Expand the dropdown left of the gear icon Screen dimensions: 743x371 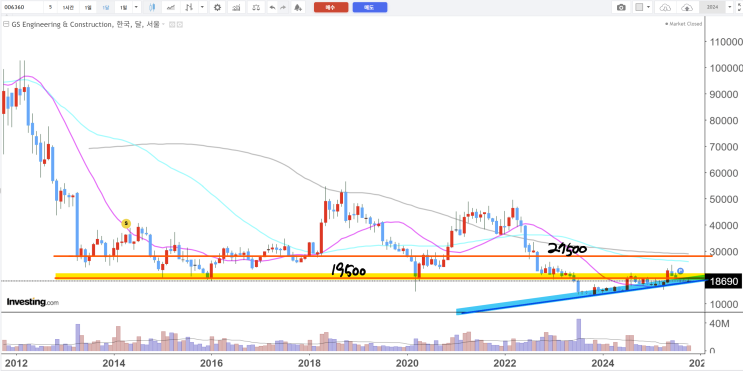point(202,7)
